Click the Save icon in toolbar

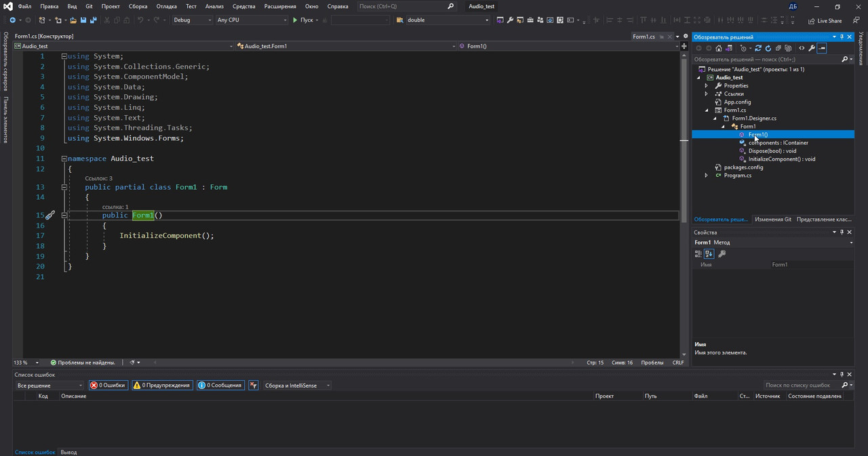coord(83,20)
